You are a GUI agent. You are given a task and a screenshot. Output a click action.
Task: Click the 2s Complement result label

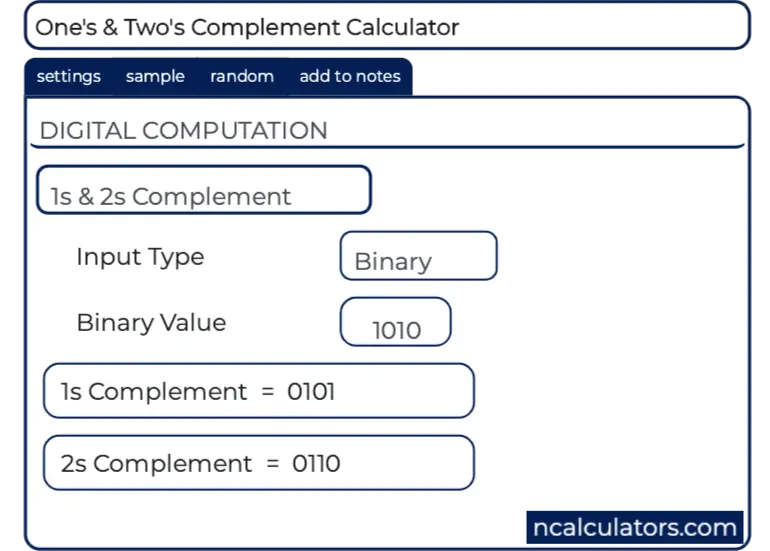[x=157, y=464]
